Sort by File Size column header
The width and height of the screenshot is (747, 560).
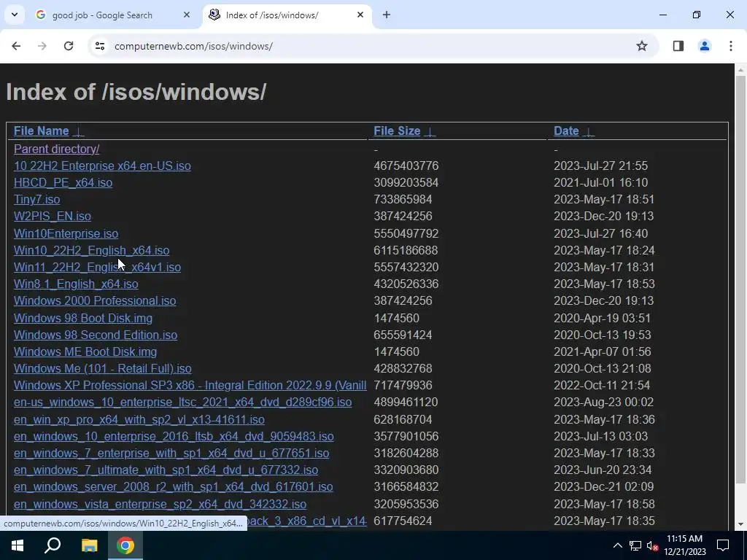click(x=397, y=131)
